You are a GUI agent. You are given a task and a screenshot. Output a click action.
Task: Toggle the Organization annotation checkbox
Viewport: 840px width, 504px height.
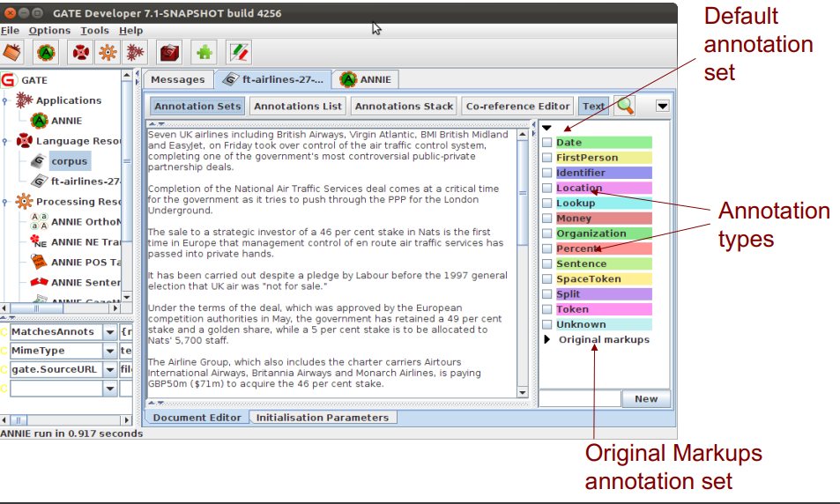547,233
